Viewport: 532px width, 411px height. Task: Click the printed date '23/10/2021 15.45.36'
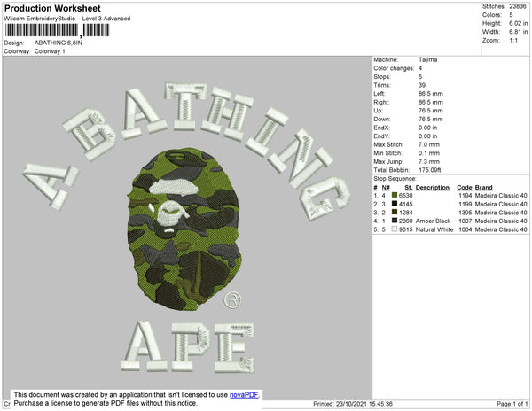(364, 404)
